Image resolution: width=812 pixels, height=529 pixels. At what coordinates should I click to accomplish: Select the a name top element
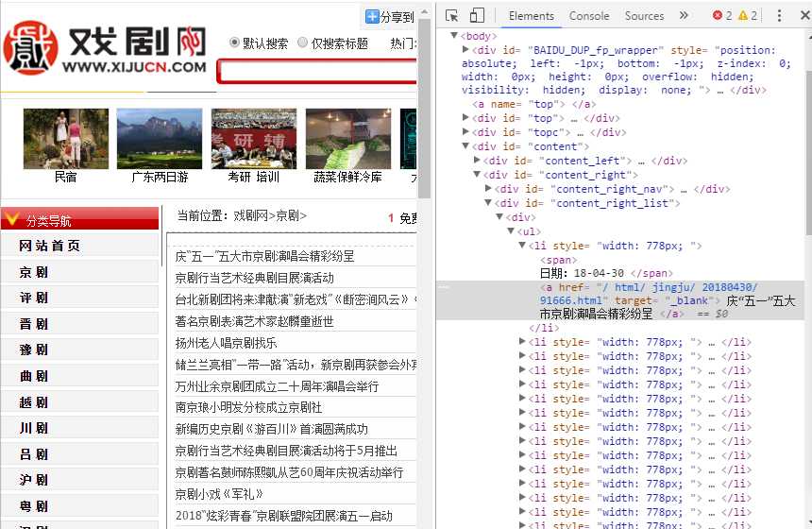point(533,104)
